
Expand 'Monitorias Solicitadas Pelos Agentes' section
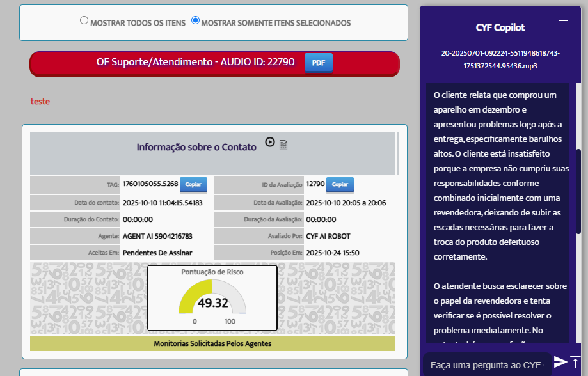[x=212, y=343]
